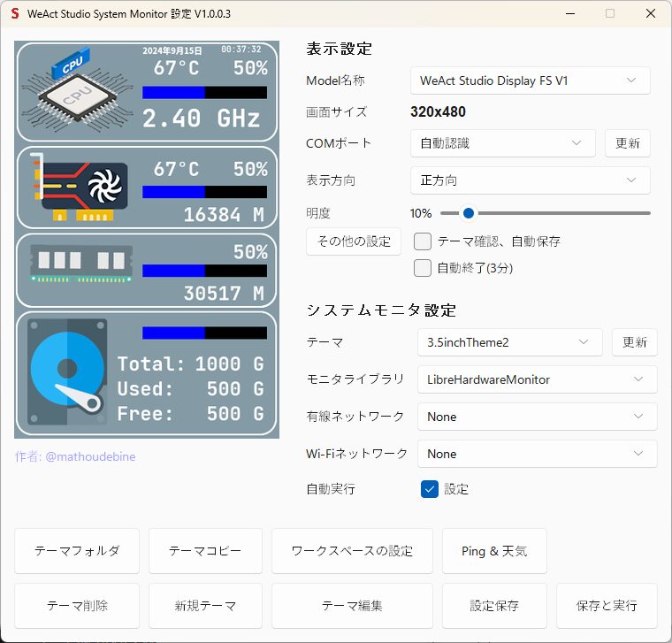This screenshot has width=672, height=643.
Task: Uncheck the 自動実行 設定 checkbox
Action: pos(430,489)
